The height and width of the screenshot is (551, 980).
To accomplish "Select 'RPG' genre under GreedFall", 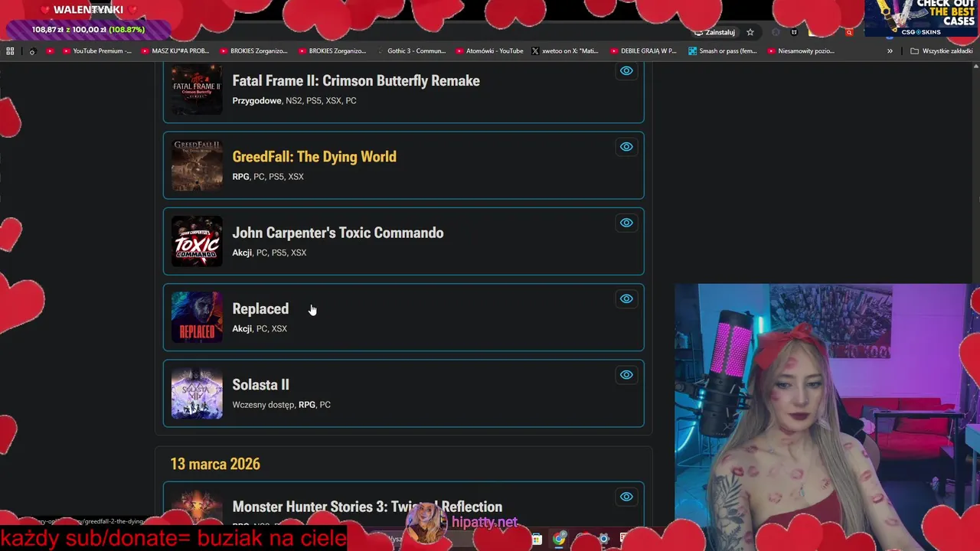I will pos(240,177).
